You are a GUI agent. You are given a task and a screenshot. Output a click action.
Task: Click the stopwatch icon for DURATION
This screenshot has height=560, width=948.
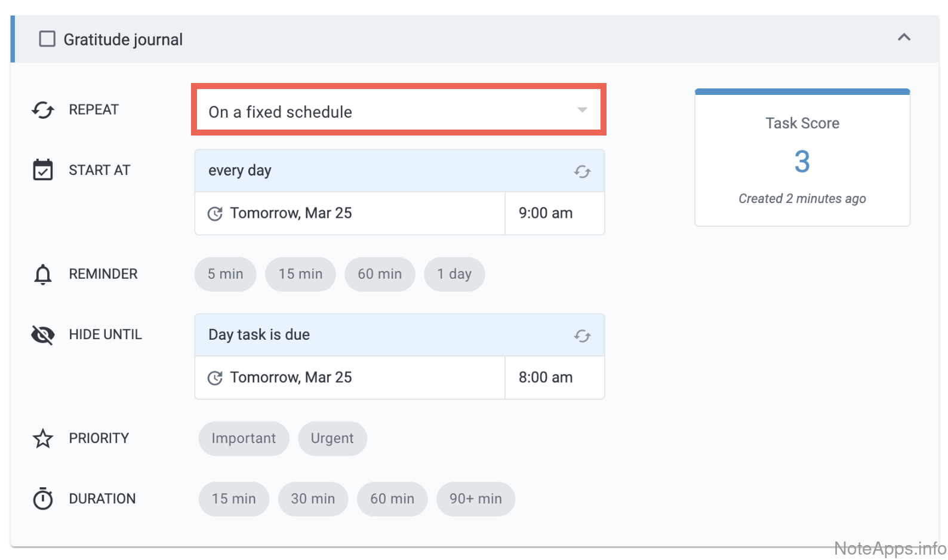(x=43, y=499)
